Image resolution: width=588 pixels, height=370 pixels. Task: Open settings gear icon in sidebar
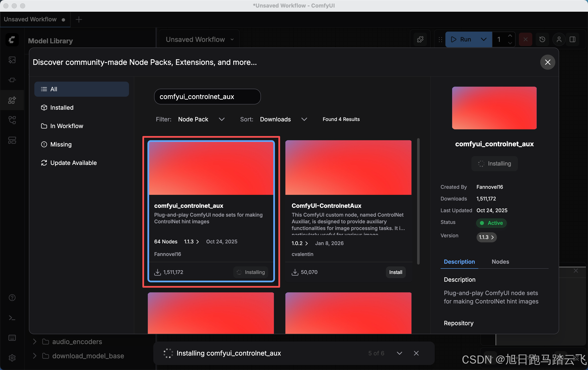pyautogui.click(x=12, y=358)
